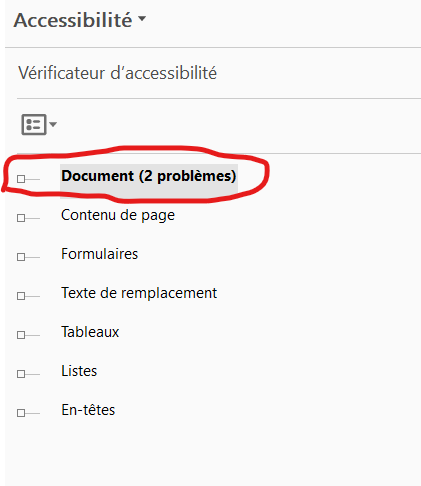Open the Accessibilité panel dropdown arrow
Viewport: 421px width, 486px height.
pos(142,19)
